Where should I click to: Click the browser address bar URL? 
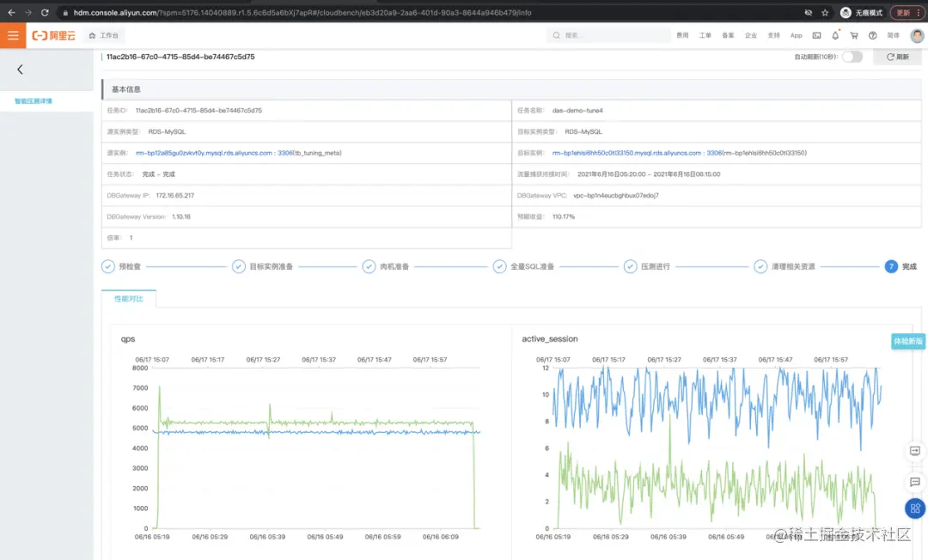click(302, 12)
